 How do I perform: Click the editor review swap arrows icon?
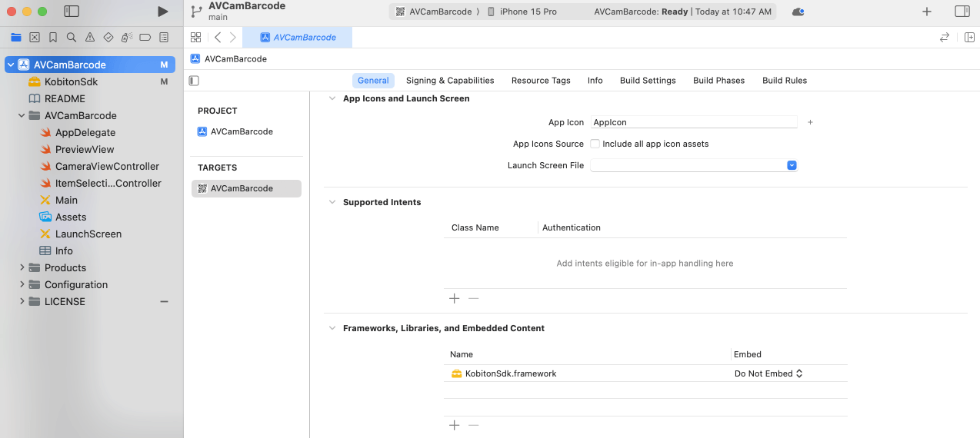(945, 37)
